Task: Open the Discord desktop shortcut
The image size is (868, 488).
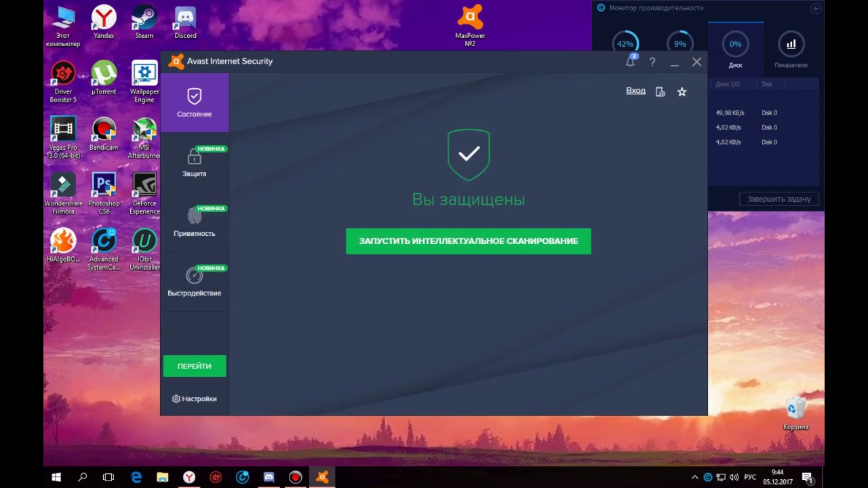Action: point(185,23)
